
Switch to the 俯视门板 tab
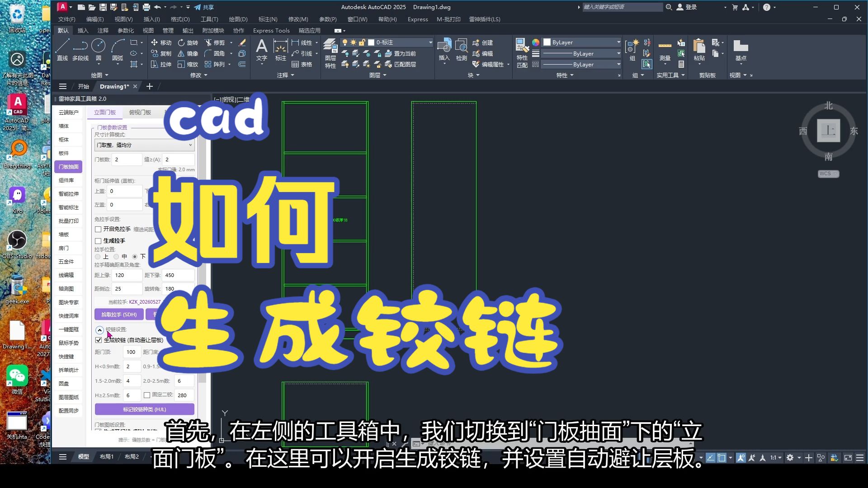[x=140, y=113]
